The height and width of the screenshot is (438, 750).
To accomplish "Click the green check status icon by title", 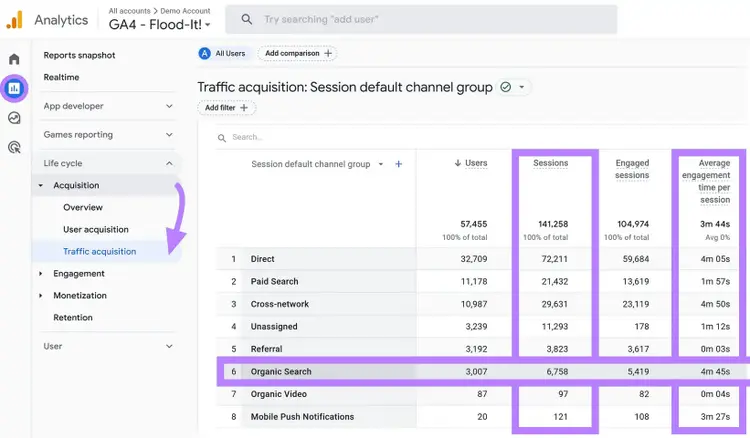I will [x=506, y=87].
